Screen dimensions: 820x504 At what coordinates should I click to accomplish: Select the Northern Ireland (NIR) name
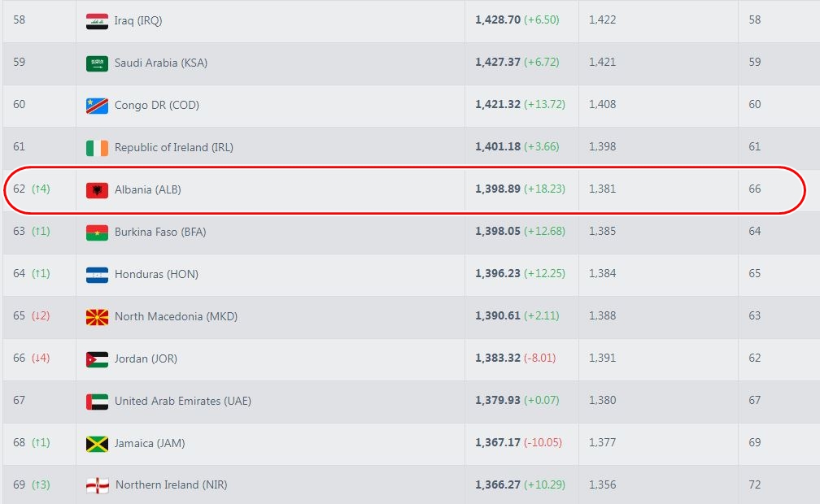click(171, 484)
